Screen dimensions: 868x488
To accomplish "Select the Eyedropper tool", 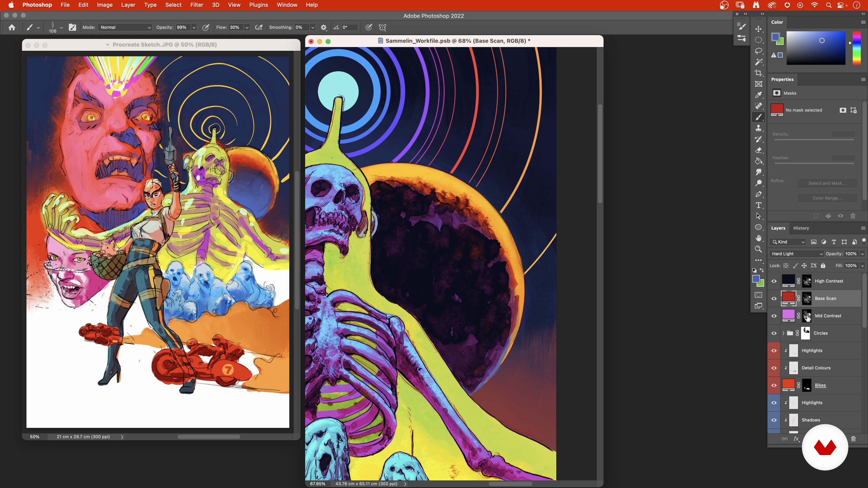I will pyautogui.click(x=759, y=95).
